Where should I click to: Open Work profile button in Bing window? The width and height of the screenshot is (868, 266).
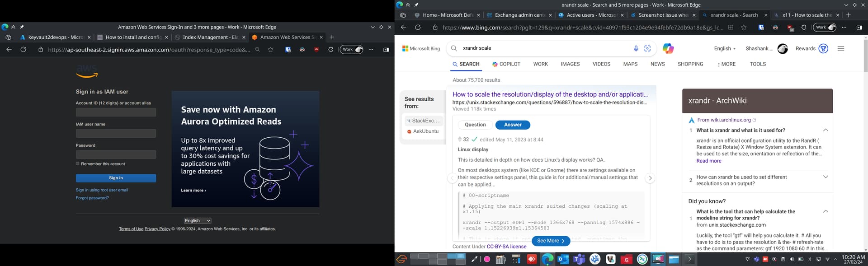pos(825,28)
